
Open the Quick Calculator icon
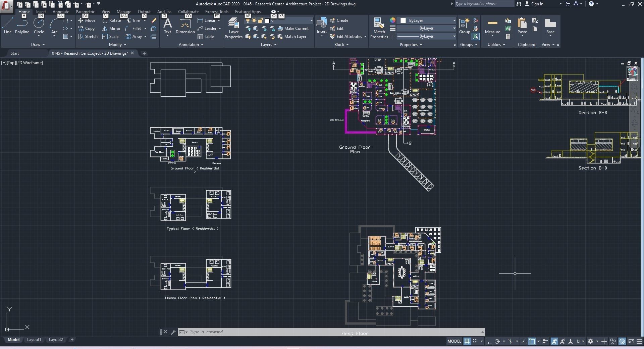click(x=508, y=37)
